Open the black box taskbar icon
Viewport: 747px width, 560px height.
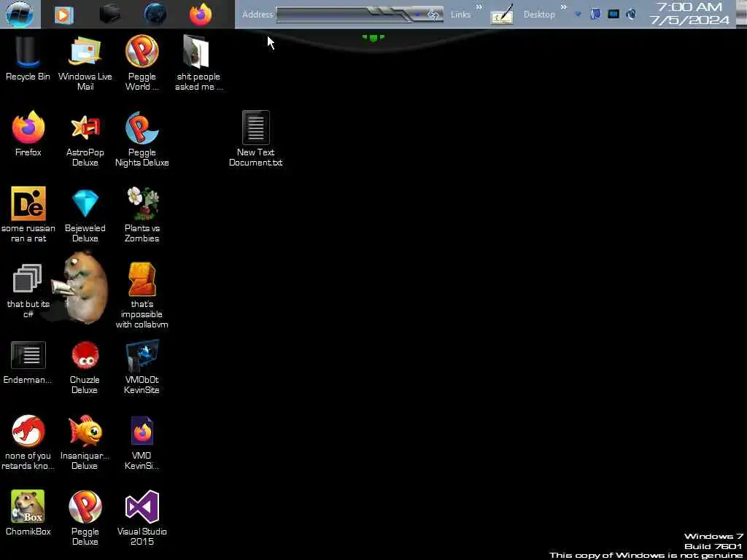point(109,15)
